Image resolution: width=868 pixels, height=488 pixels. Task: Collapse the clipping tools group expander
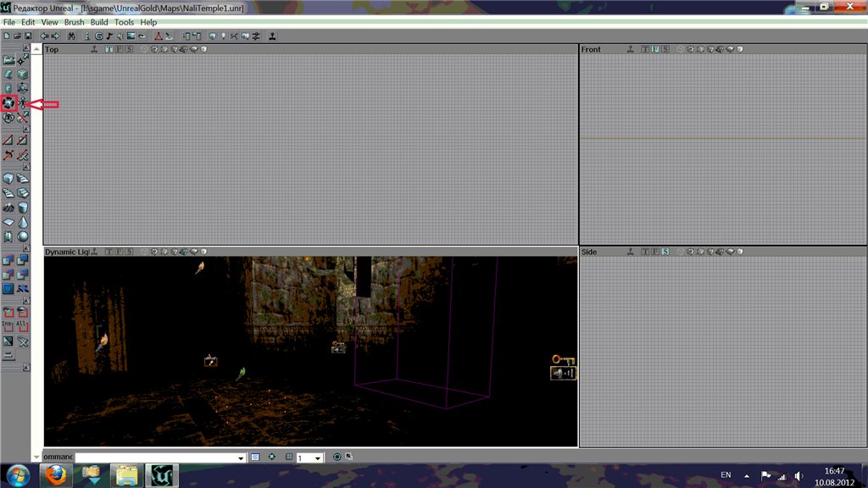(26, 129)
